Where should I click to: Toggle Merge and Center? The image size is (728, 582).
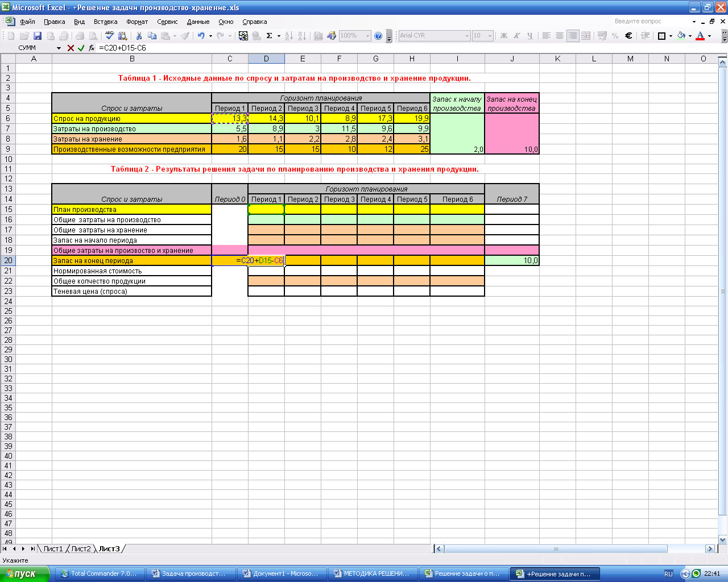pyautogui.click(x=586, y=36)
